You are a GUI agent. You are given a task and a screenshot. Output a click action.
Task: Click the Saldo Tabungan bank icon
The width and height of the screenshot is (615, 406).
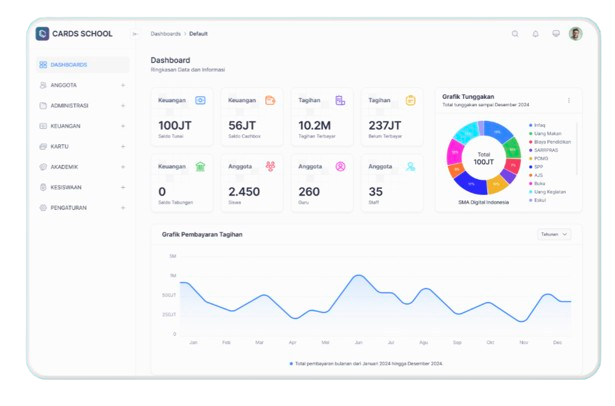coord(200,167)
